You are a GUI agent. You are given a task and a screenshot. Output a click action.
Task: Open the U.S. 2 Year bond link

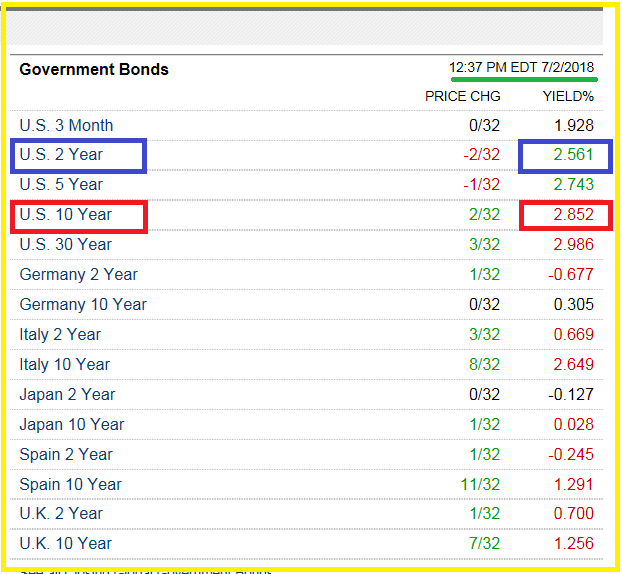(x=60, y=155)
